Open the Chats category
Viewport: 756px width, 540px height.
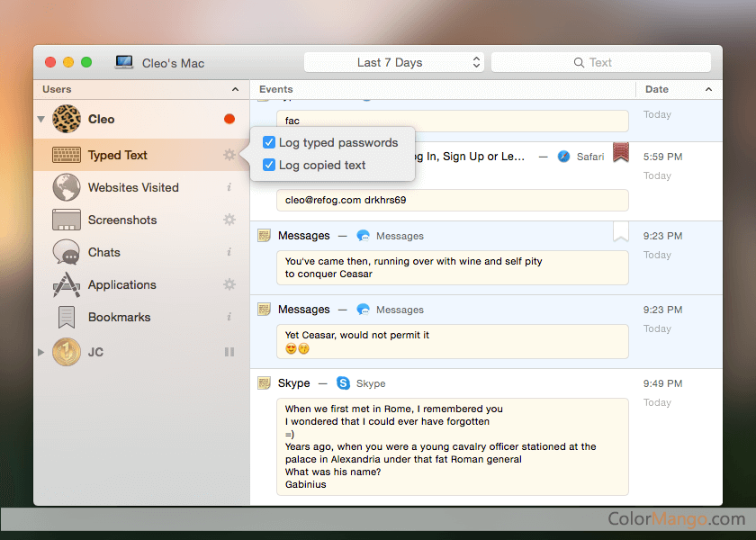pyautogui.click(x=142, y=252)
